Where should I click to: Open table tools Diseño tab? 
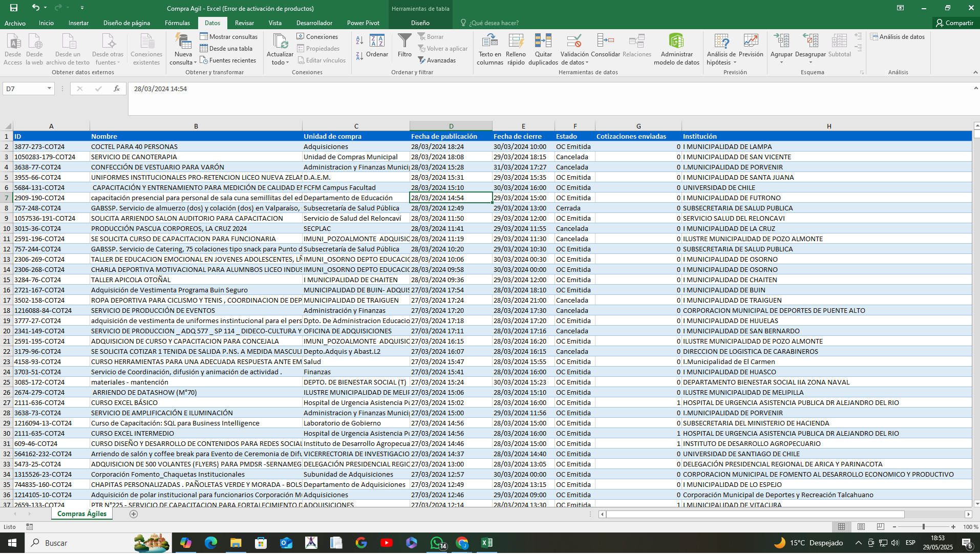pyautogui.click(x=420, y=23)
